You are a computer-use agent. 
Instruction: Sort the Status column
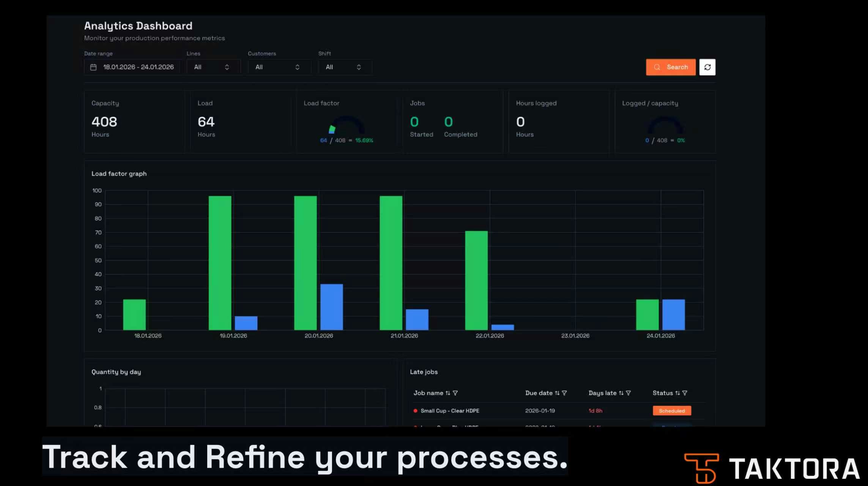677,393
